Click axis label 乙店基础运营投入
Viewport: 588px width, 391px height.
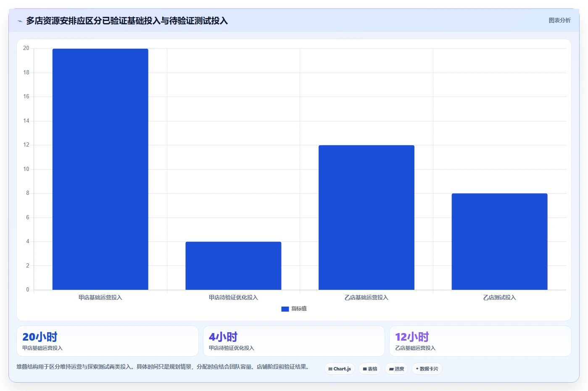tap(367, 297)
